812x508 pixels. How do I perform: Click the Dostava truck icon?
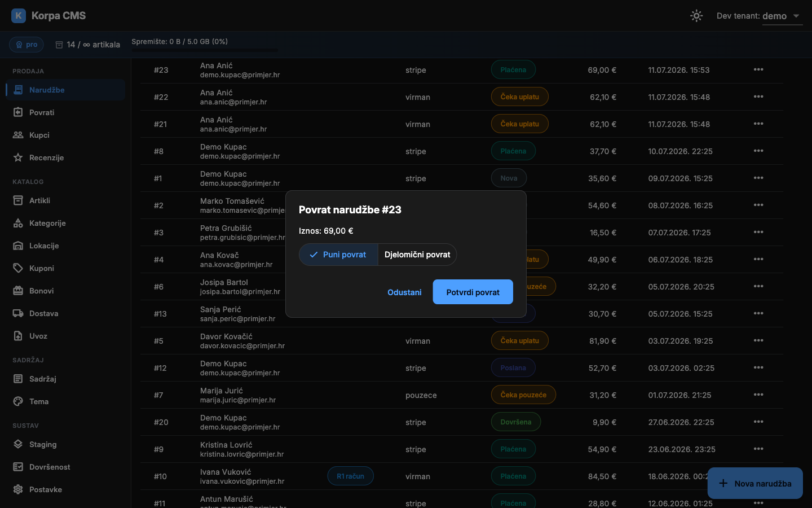click(18, 313)
